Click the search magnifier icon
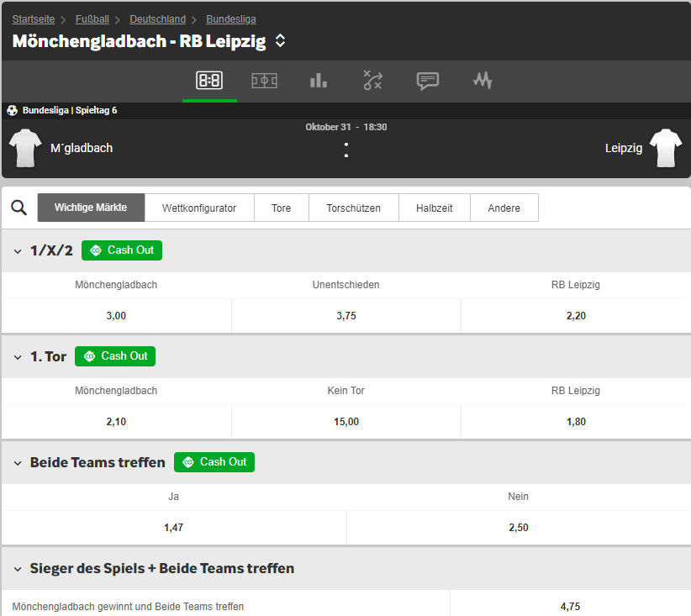This screenshot has width=691, height=616. [x=19, y=208]
